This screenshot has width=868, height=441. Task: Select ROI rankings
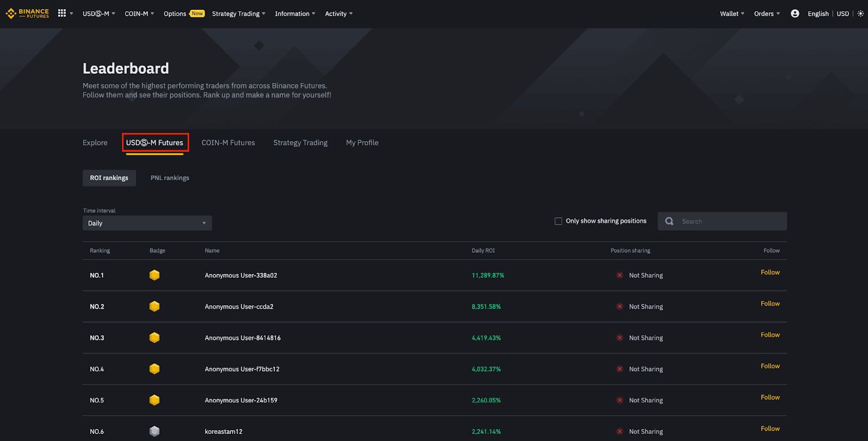click(109, 178)
